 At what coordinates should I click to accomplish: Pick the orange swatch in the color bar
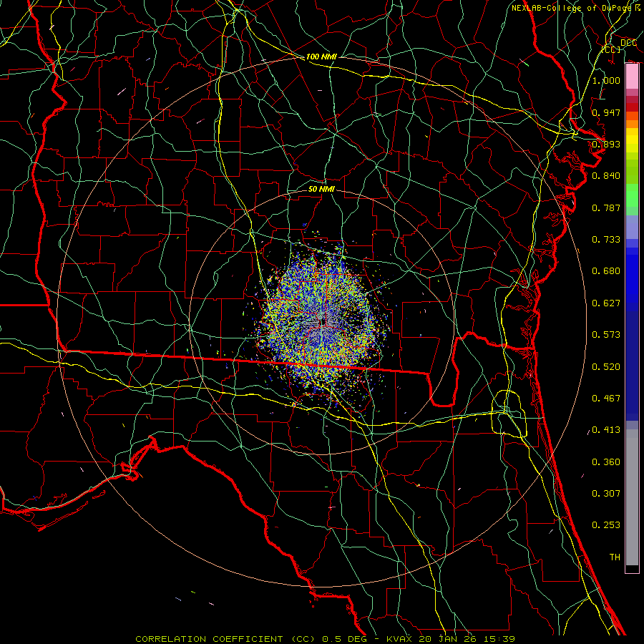click(632, 124)
